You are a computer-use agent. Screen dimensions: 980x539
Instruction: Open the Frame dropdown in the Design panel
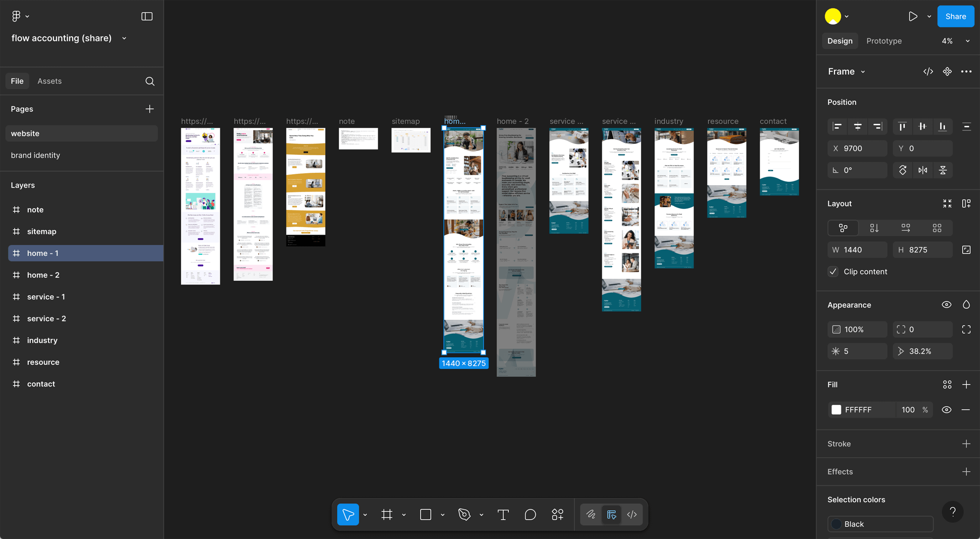click(x=862, y=71)
